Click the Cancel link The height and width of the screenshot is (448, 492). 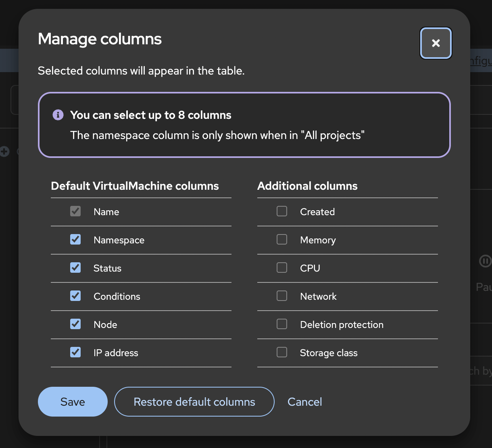coord(304,402)
